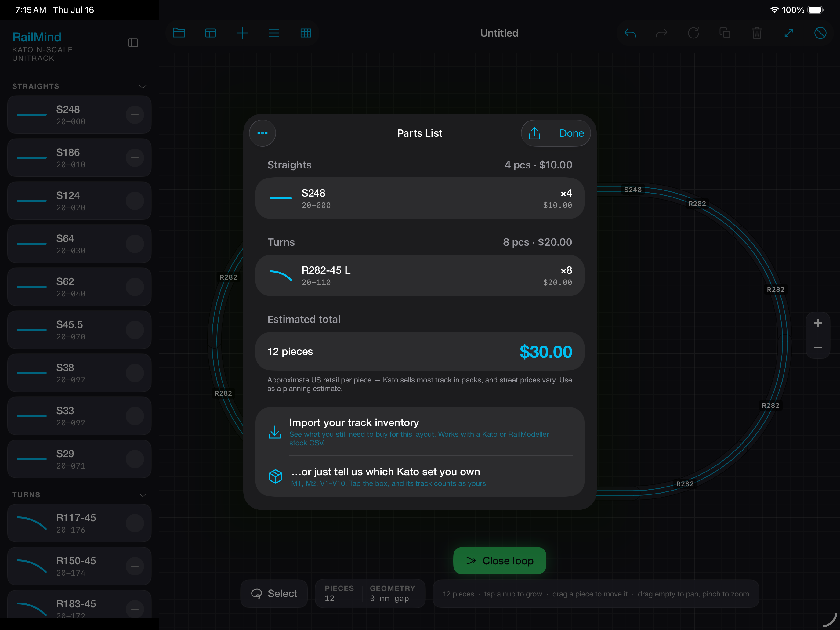The height and width of the screenshot is (630, 840).
Task: Select the S248 track label on canvas
Action: click(x=633, y=190)
